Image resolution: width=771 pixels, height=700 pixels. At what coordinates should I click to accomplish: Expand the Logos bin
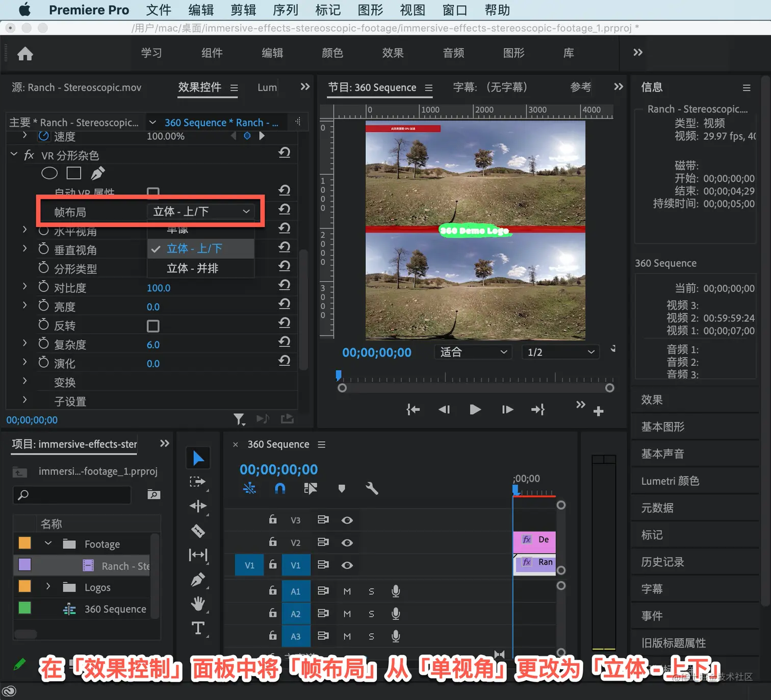click(x=48, y=586)
